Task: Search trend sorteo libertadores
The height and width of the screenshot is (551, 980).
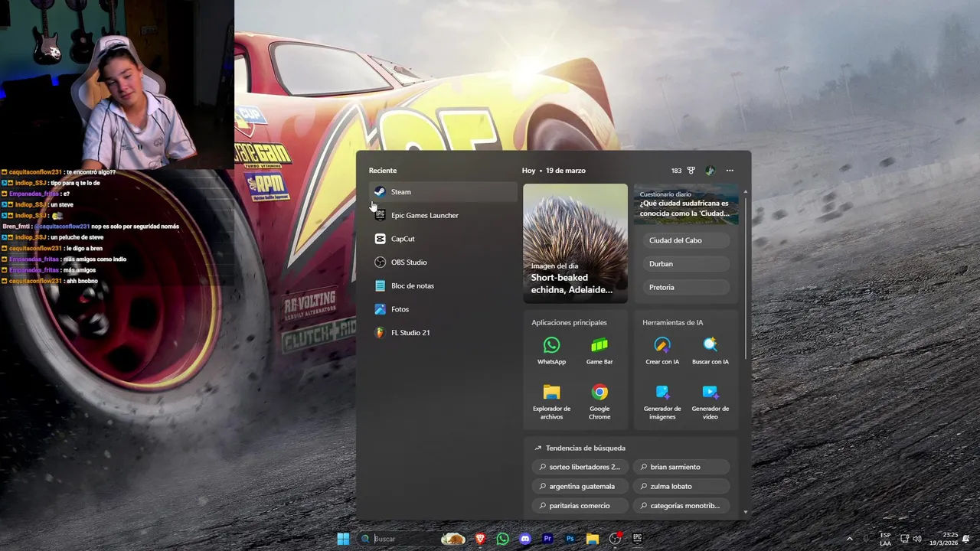Action: [x=580, y=467]
